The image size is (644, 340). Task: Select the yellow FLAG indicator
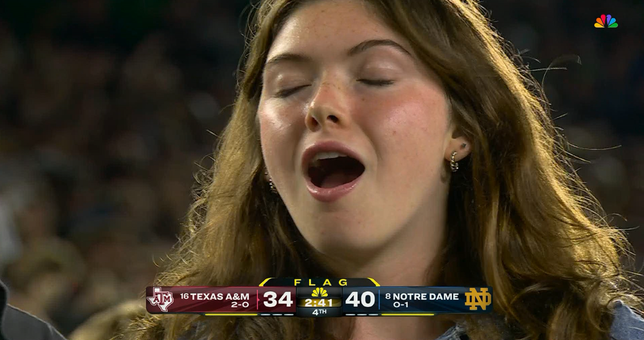coord(319,282)
